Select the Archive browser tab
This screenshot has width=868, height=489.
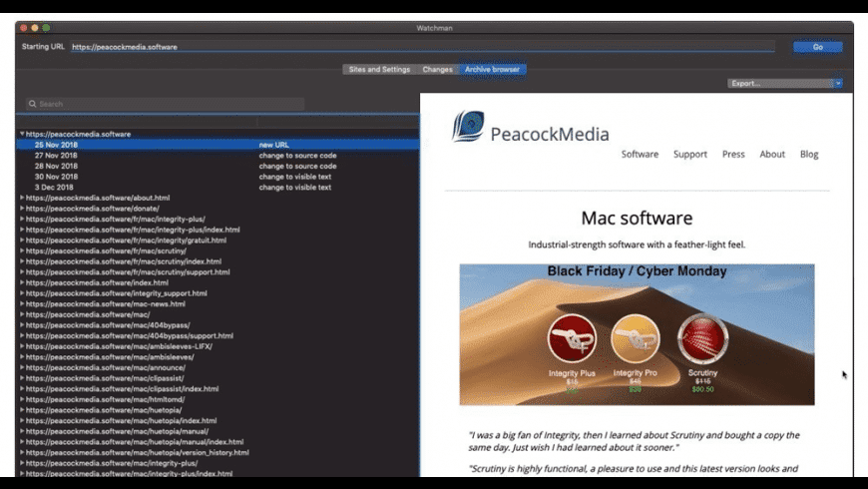click(492, 69)
